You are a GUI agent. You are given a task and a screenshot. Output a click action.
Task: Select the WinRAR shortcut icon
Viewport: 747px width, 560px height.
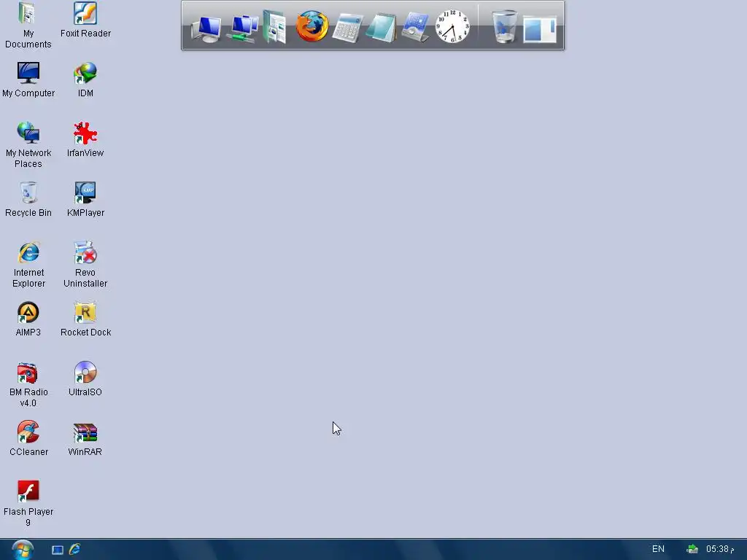point(85,438)
